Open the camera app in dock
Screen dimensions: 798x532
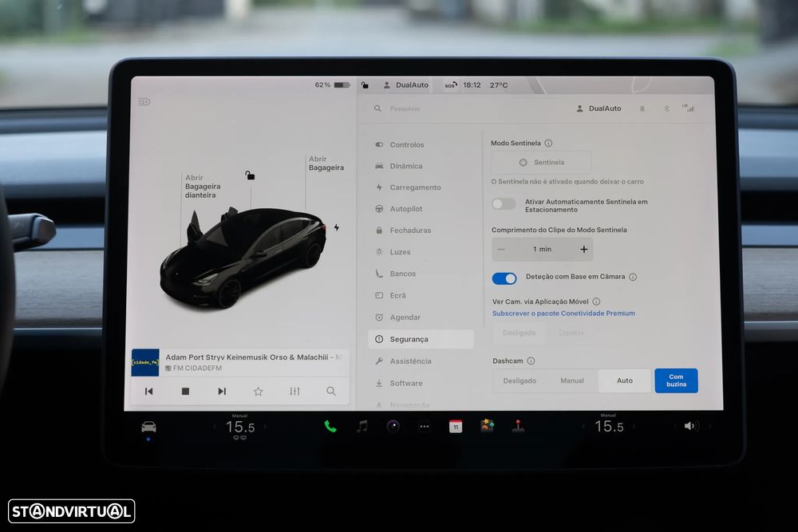(393, 426)
